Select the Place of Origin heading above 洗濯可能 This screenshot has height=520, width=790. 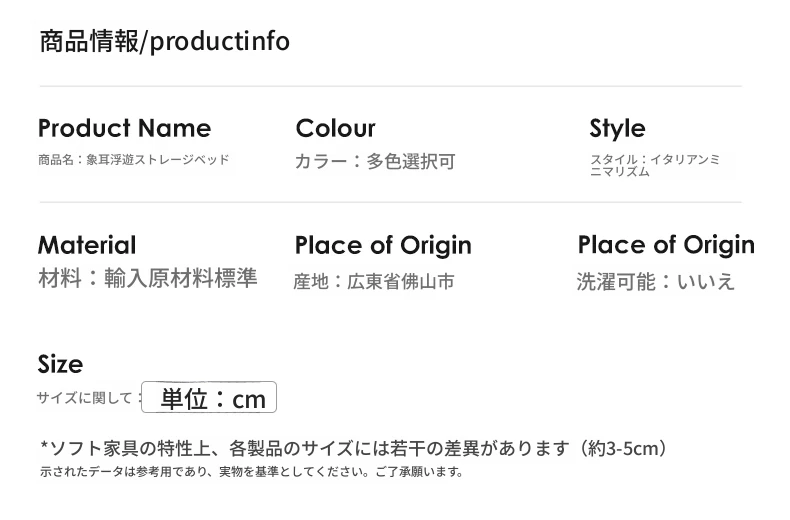666,245
